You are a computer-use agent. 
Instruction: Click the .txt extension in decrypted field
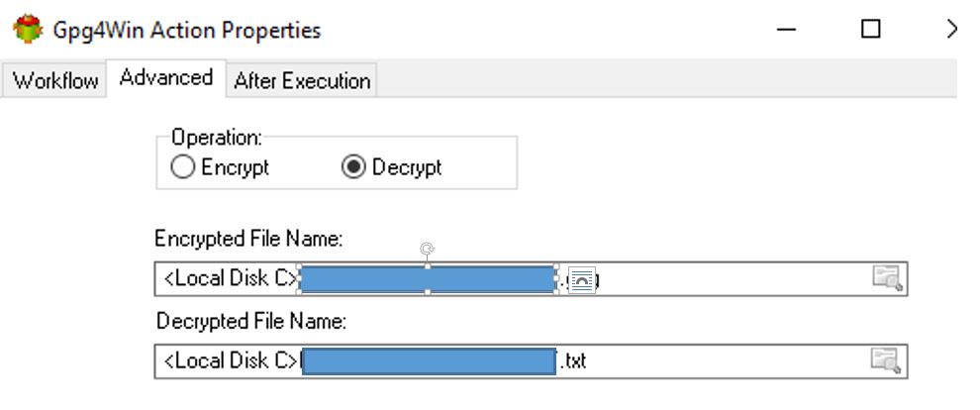(x=573, y=361)
